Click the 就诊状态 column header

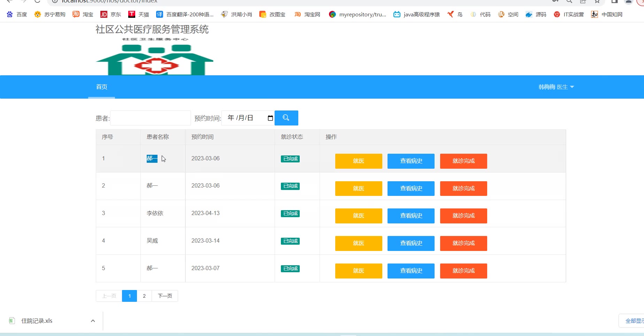point(292,137)
